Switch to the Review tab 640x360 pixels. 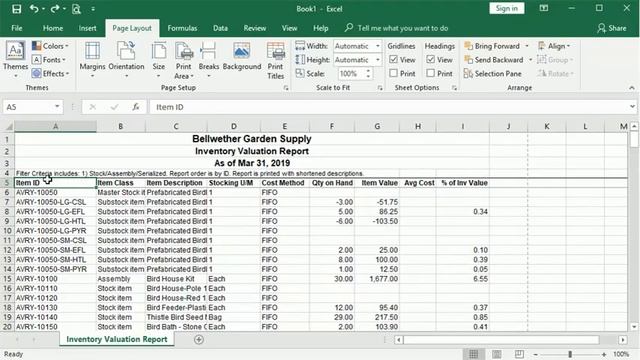(x=255, y=28)
